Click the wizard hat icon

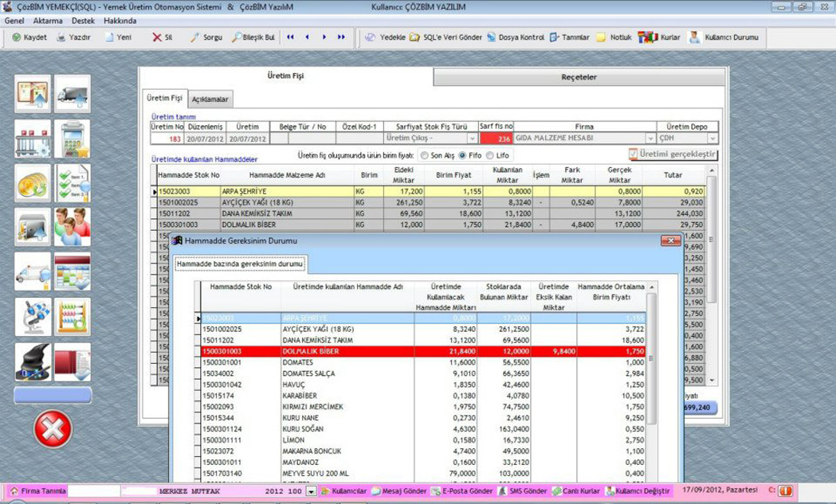(33, 362)
